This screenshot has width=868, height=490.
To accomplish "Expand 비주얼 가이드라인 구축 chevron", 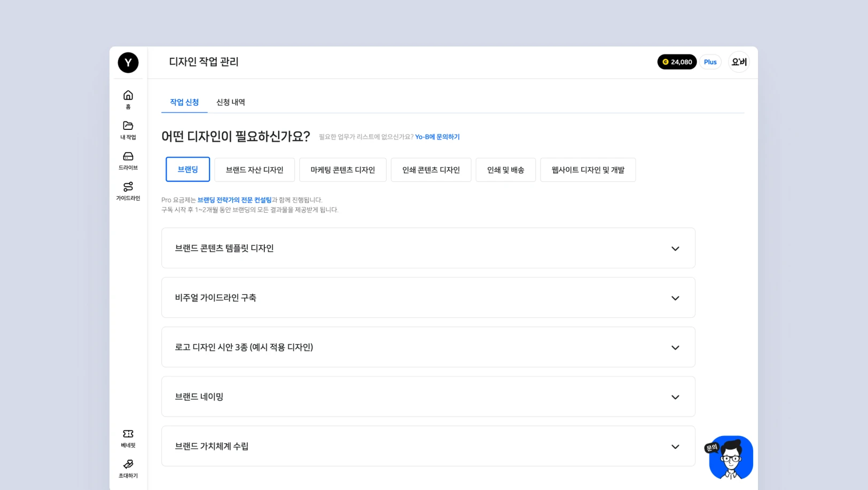I will tap(675, 298).
